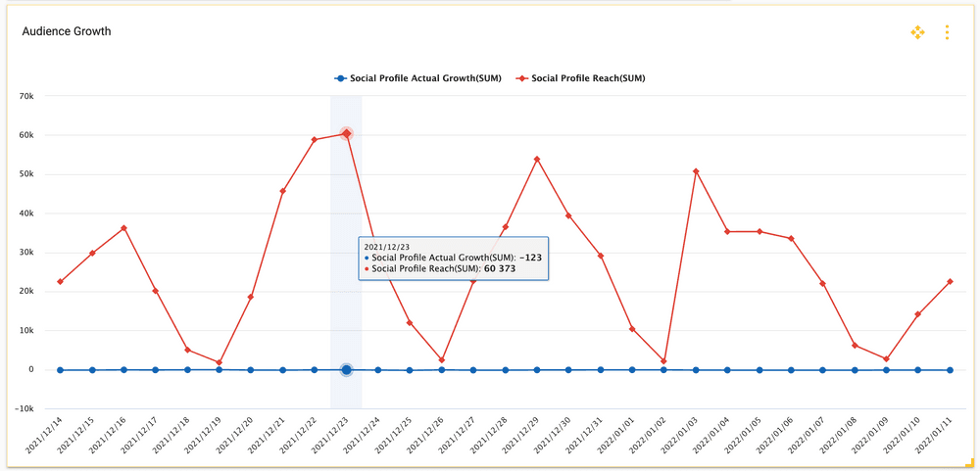Select Reach peak point on 2021/12/29
The image size is (980, 471).
point(537,159)
